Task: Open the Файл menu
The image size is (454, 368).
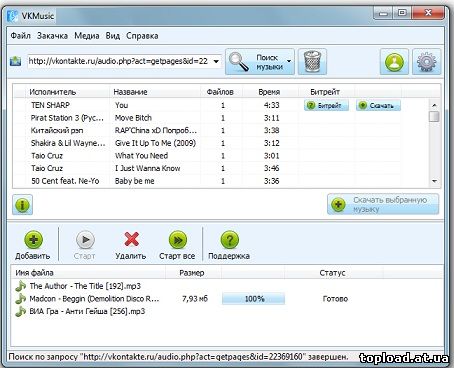Action: click(x=21, y=36)
